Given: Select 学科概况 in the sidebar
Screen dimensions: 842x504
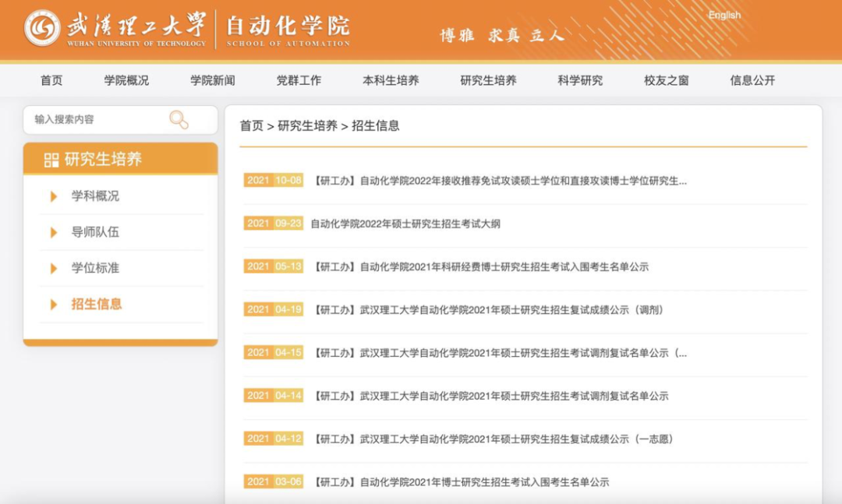Looking at the screenshot, I should click(x=96, y=196).
